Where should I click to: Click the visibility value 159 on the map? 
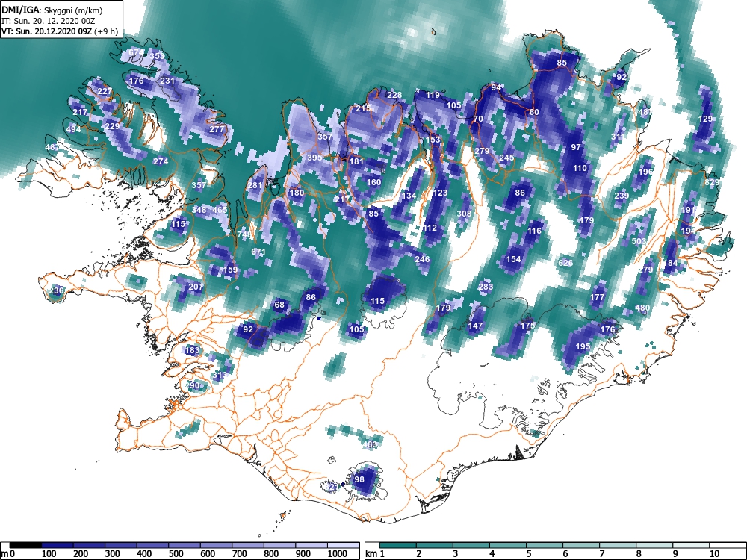coord(230,270)
